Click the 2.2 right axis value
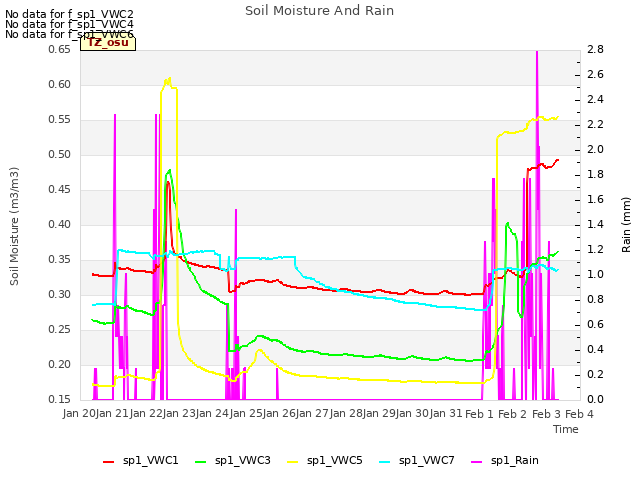Screen dimensions: 640x480 tap(596, 124)
